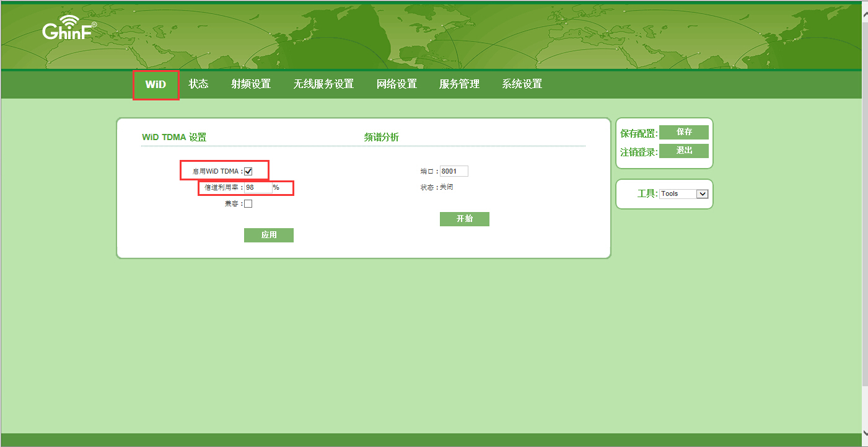Switch to the 状态 tab
The image size is (868, 447).
coord(198,84)
